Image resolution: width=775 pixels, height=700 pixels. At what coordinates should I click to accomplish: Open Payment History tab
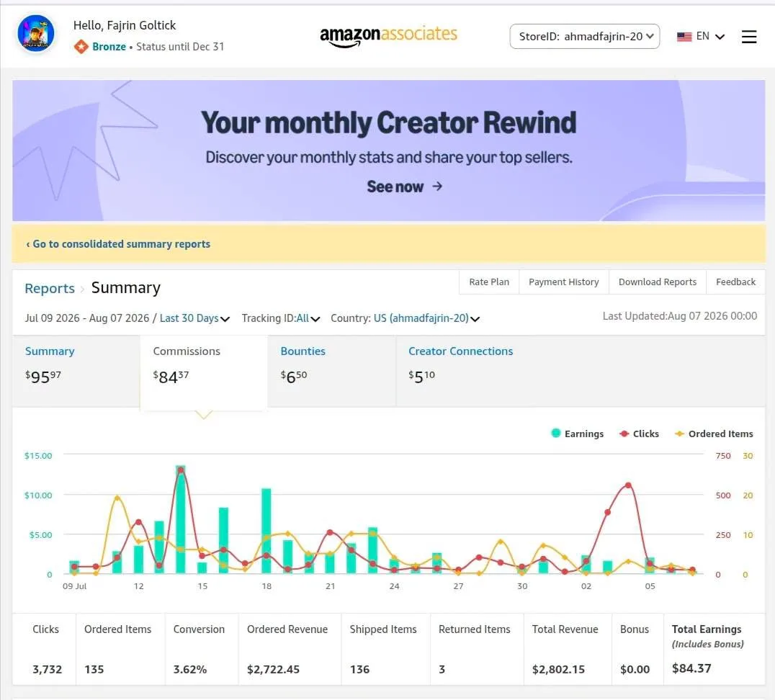[563, 282]
